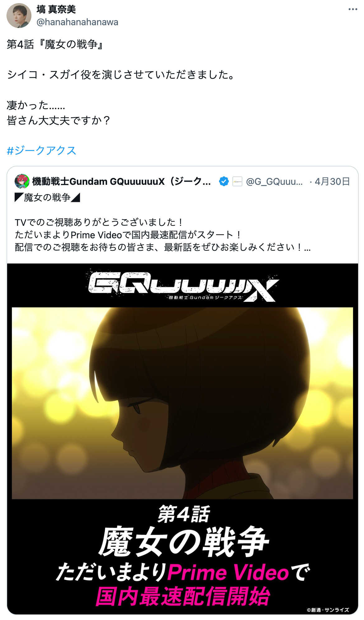Open the 機動戦士Gundam GQuuuuuuX account name

pos(122,181)
